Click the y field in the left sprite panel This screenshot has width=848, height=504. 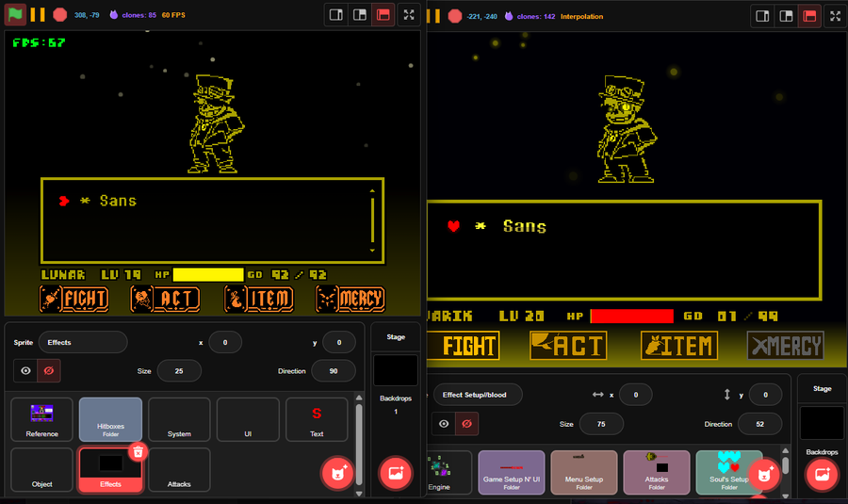339,342
